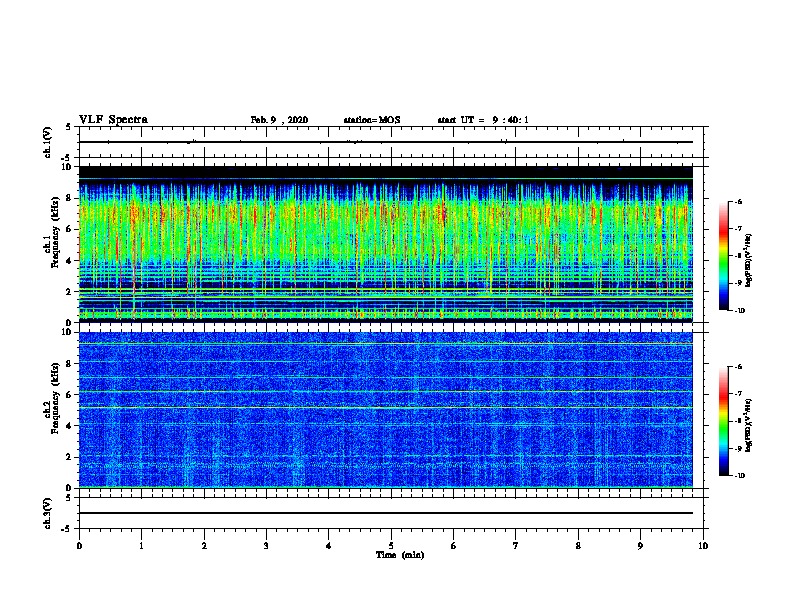Click the ch.1 voltage waveform trace
The height and width of the screenshot is (612, 792).
click(x=386, y=142)
